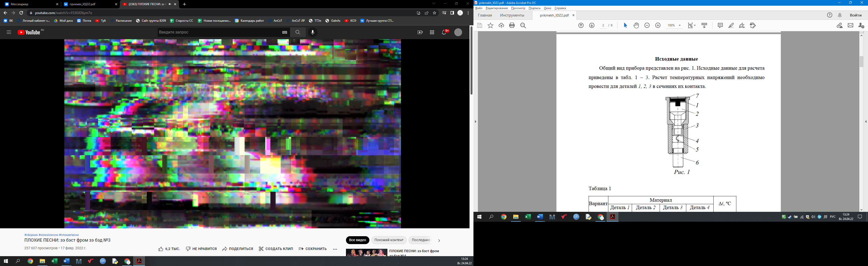The width and height of the screenshot is (868, 266).
Task: Open Chrome's media controls icon
Action: coord(444,13)
